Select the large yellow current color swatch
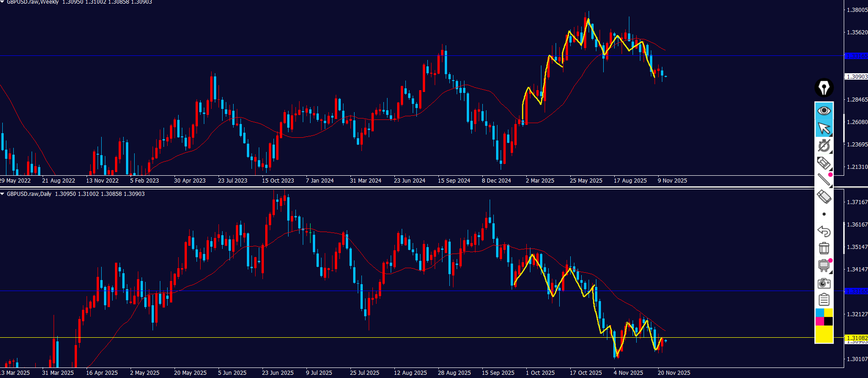The height and width of the screenshot is (378, 868). [824, 335]
